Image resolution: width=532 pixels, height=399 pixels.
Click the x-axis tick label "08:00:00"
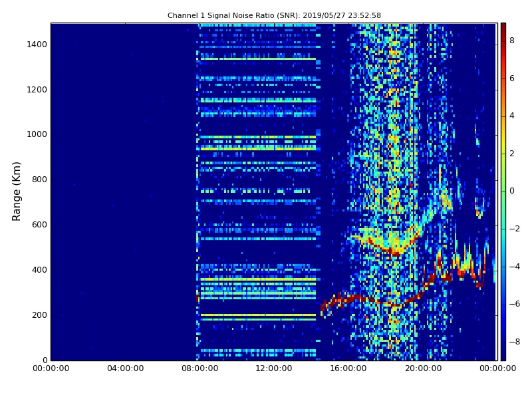coord(200,368)
